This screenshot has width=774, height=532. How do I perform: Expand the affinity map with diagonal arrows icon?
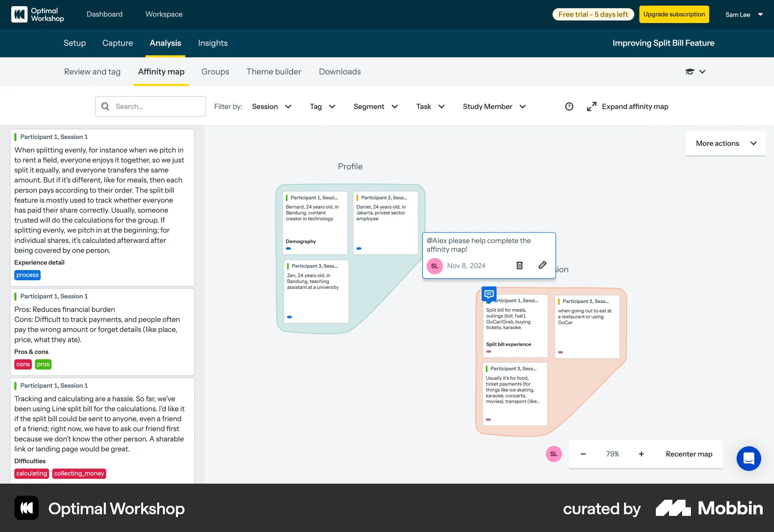tap(591, 106)
